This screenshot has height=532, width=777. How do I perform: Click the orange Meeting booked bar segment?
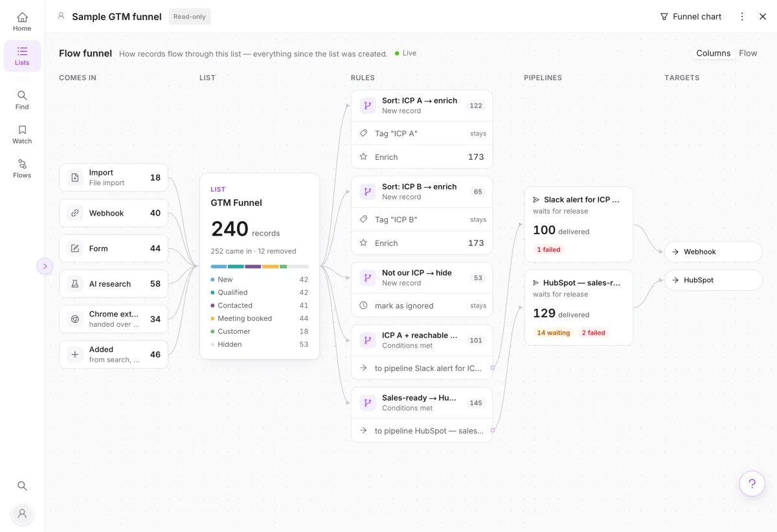click(x=271, y=266)
